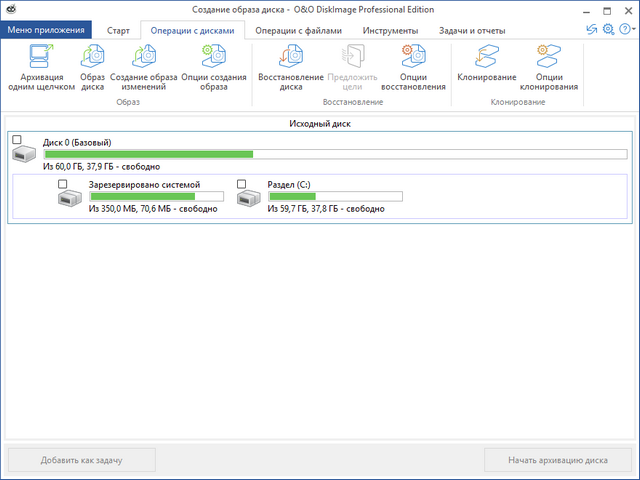The height and width of the screenshot is (480, 640).
Task: Click the one-click backup icon
Action: tap(41, 57)
